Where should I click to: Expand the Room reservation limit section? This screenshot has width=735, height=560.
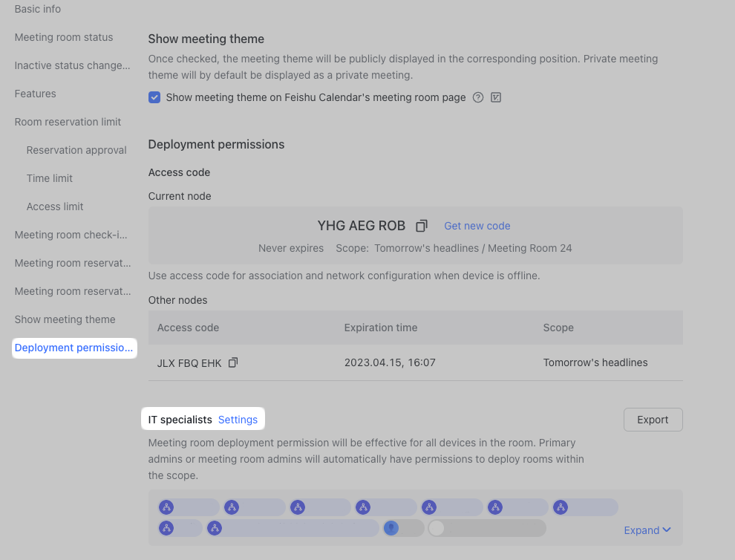(x=68, y=122)
